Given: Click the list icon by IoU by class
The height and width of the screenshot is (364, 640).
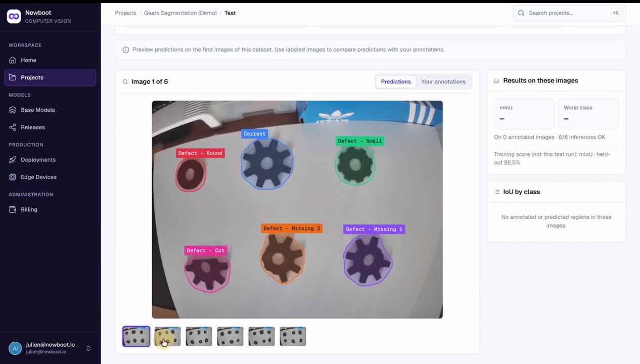Looking at the screenshot, I should point(497,192).
